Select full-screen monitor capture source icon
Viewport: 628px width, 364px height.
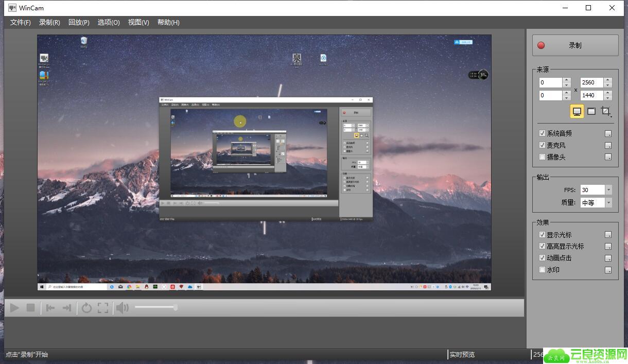point(577,111)
